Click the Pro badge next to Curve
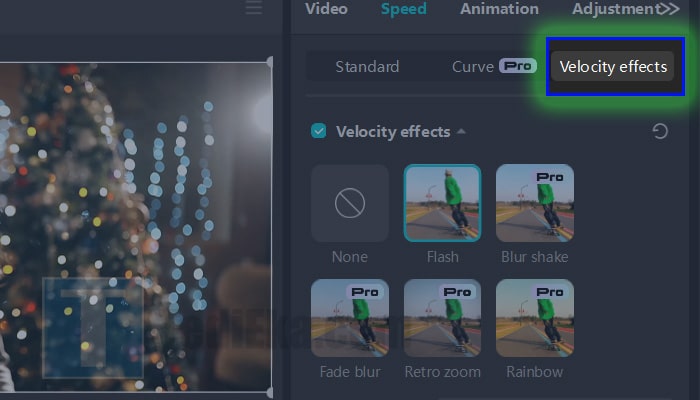700x400 pixels. 518,66
